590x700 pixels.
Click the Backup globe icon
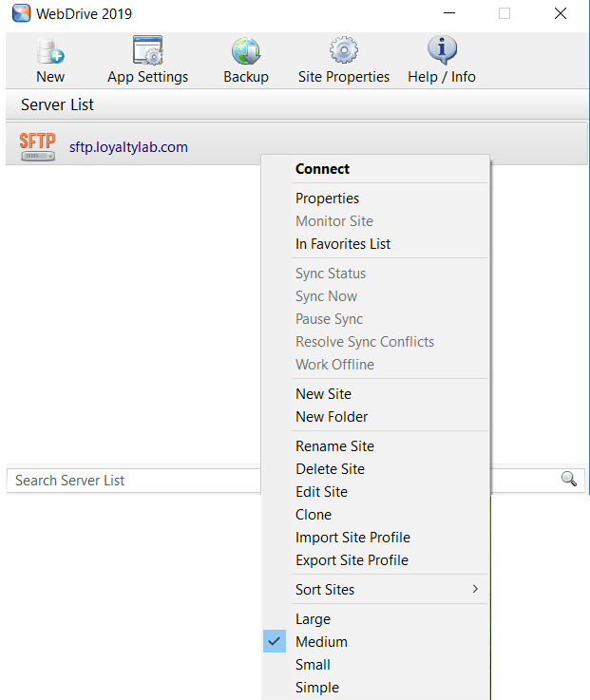(x=246, y=51)
